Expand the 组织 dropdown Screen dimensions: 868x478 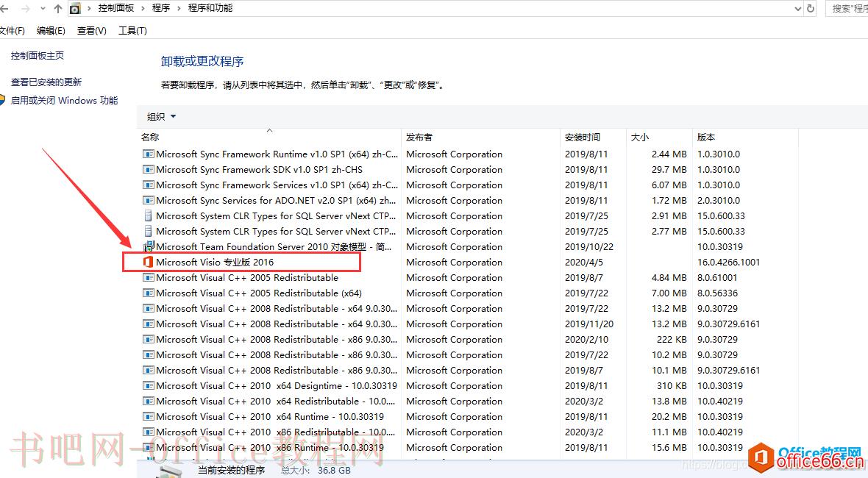pos(161,116)
